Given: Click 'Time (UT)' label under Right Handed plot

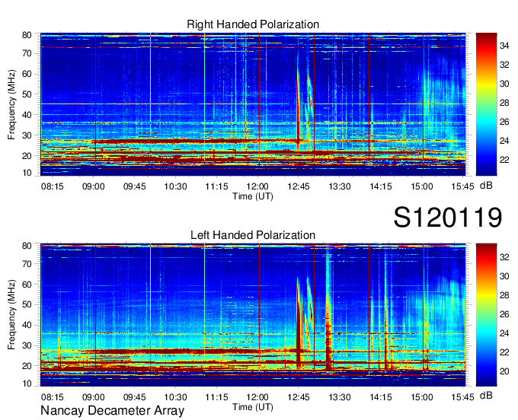Looking at the screenshot, I should 253,196.
